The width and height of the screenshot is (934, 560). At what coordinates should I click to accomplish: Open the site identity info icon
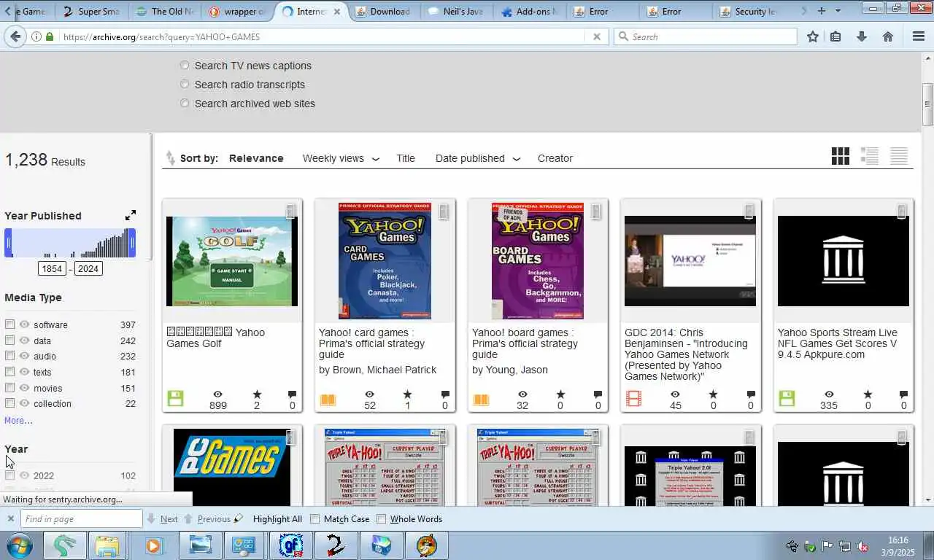(36, 36)
